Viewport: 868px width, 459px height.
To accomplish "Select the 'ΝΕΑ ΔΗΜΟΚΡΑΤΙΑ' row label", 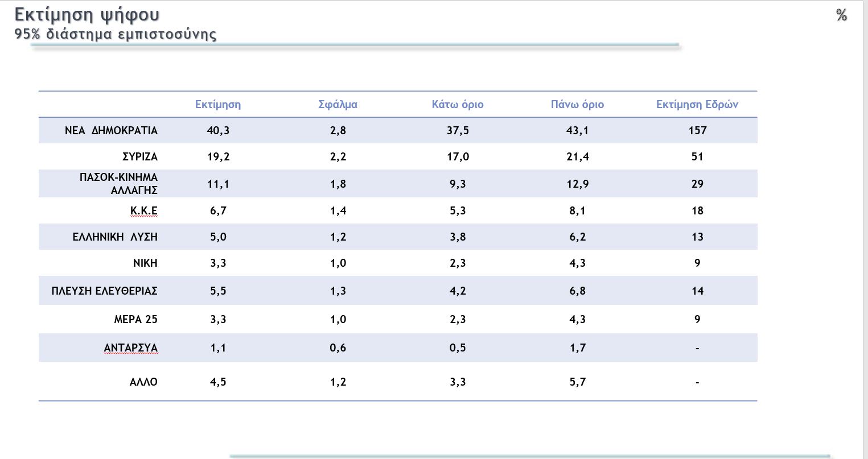I will click(x=111, y=131).
